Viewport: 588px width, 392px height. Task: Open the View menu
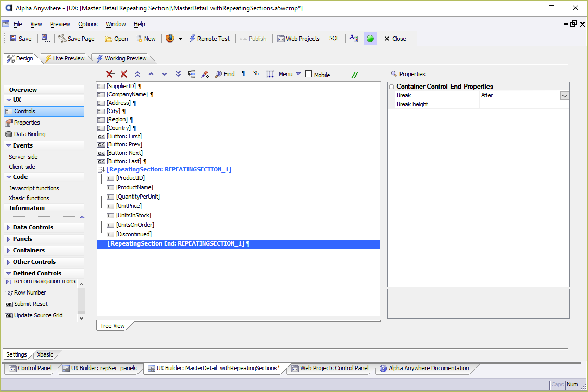(36, 24)
